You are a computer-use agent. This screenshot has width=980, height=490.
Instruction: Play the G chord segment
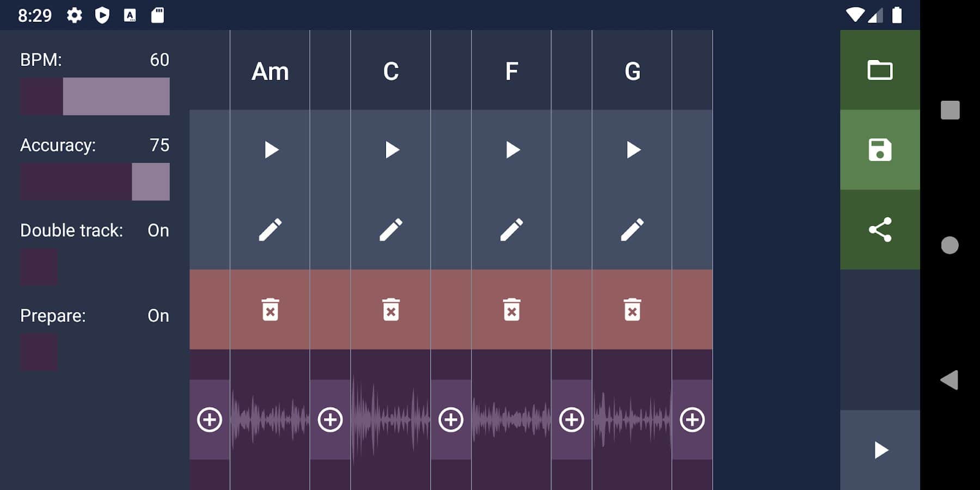[632, 150]
